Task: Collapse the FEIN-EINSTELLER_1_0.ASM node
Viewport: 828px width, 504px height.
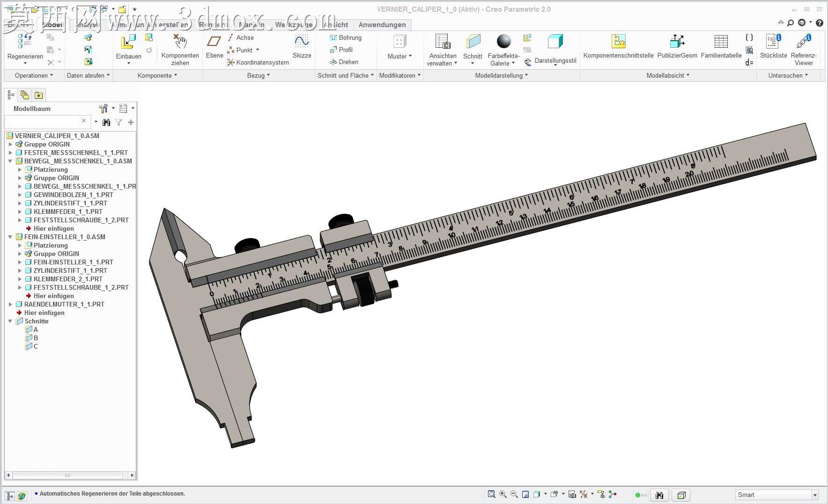Action: tap(10, 237)
